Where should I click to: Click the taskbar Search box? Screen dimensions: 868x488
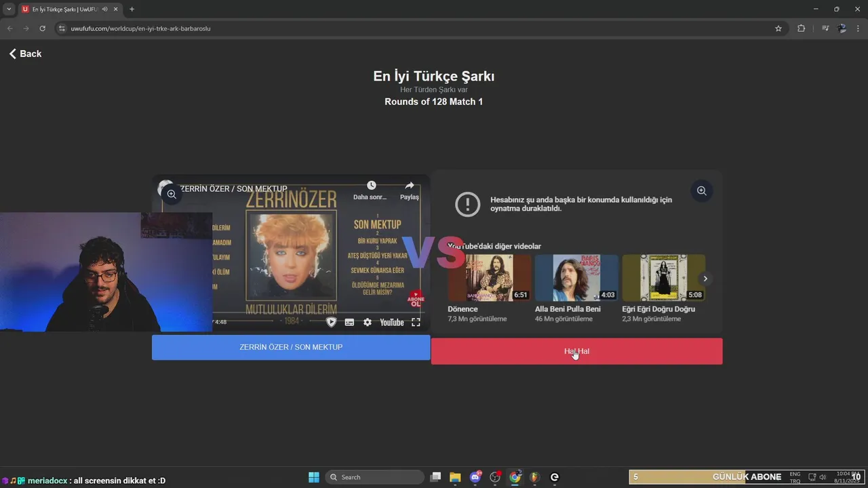374,477
